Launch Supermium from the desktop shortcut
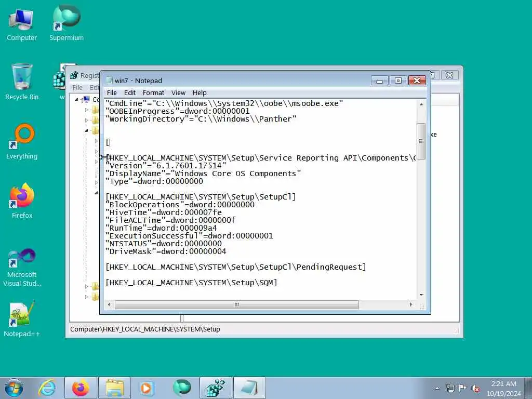 pos(66,24)
